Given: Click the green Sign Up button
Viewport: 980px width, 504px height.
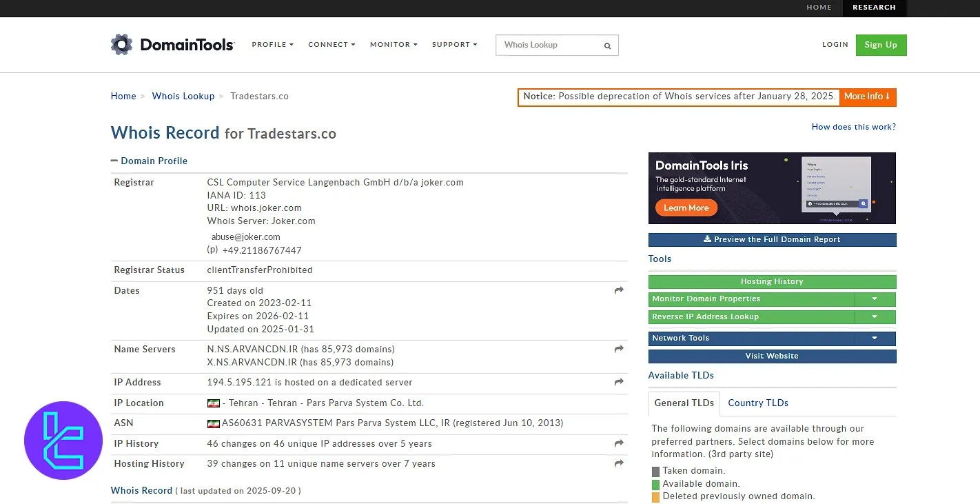Looking at the screenshot, I should pos(881,45).
